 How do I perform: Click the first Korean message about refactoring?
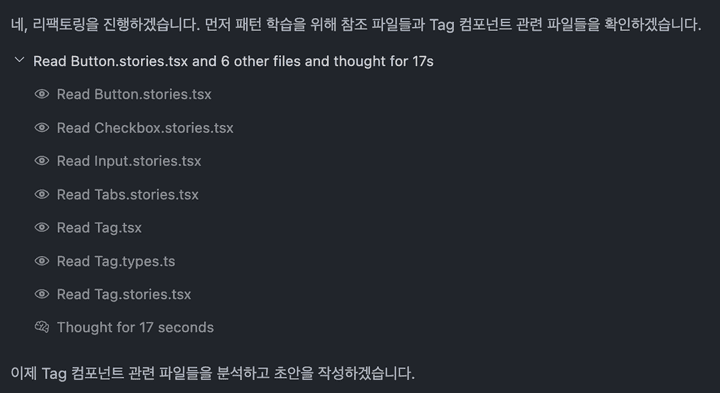[x=356, y=24]
